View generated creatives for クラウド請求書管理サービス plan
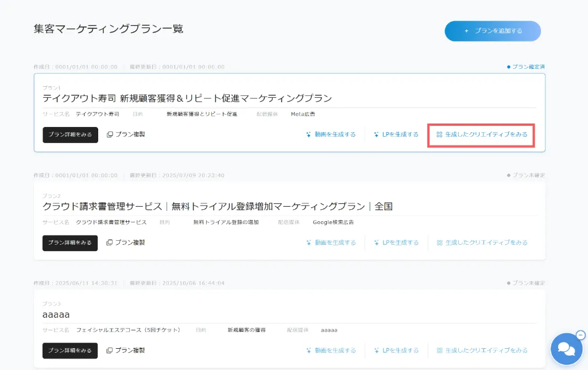588x370 pixels. pyautogui.click(x=481, y=242)
